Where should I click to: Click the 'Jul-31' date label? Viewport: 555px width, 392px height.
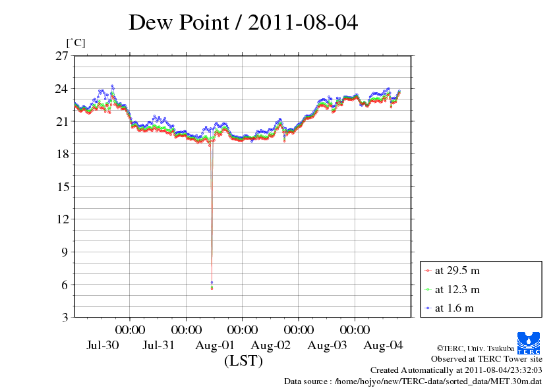[x=159, y=345]
